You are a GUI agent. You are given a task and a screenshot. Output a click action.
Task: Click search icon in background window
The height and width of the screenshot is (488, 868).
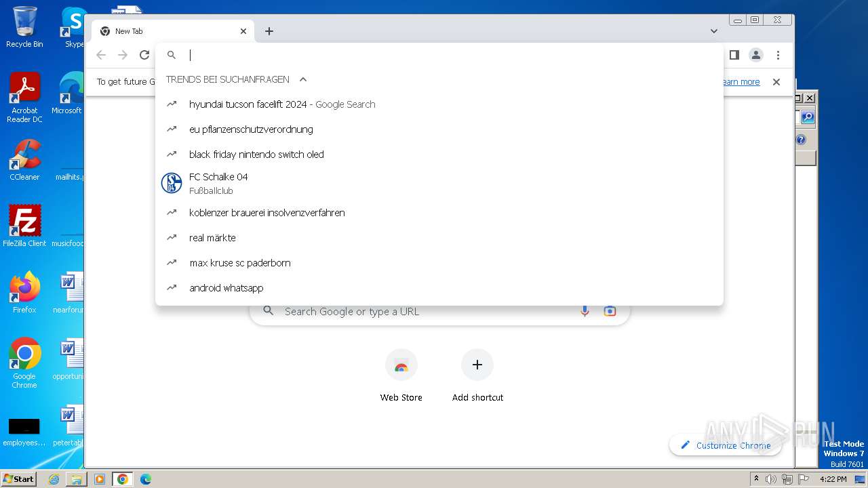coord(808,117)
